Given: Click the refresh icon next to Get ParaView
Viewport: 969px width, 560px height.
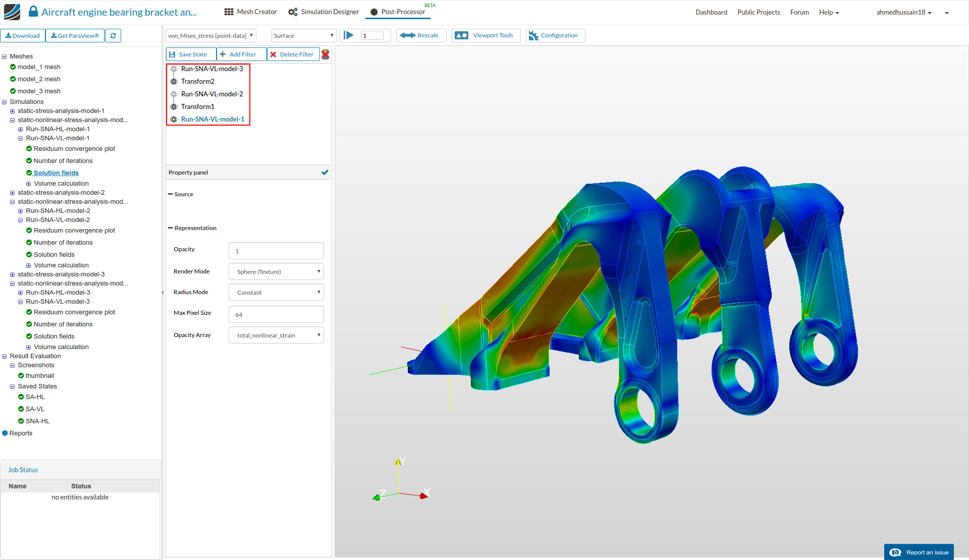Looking at the screenshot, I should click(x=113, y=36).
